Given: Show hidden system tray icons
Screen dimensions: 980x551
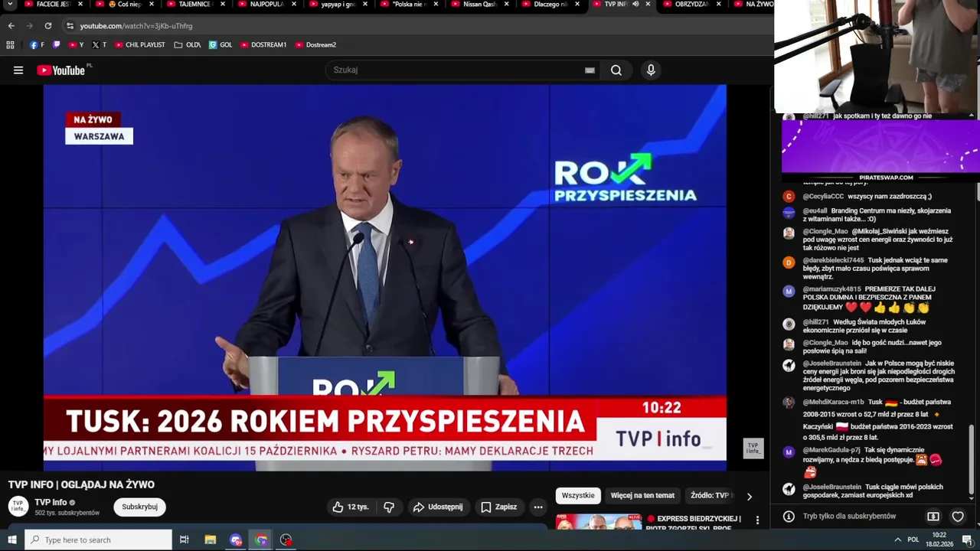Looking at the screenshot, I should [898, 540].
